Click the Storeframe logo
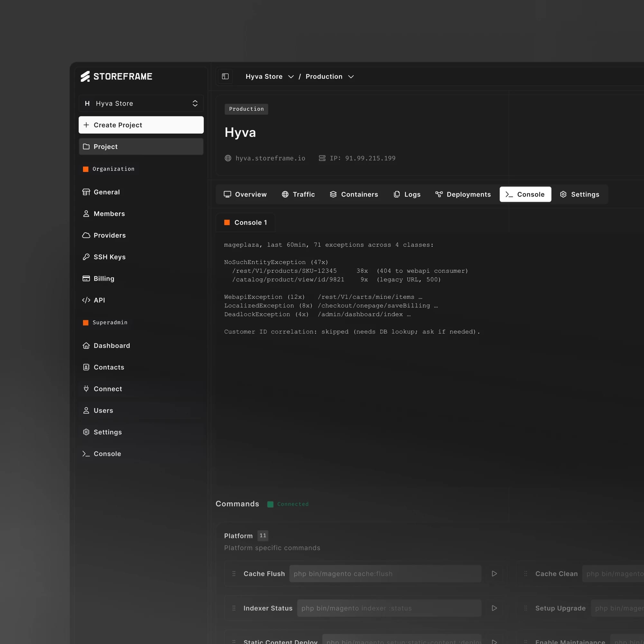 [116, 76]
